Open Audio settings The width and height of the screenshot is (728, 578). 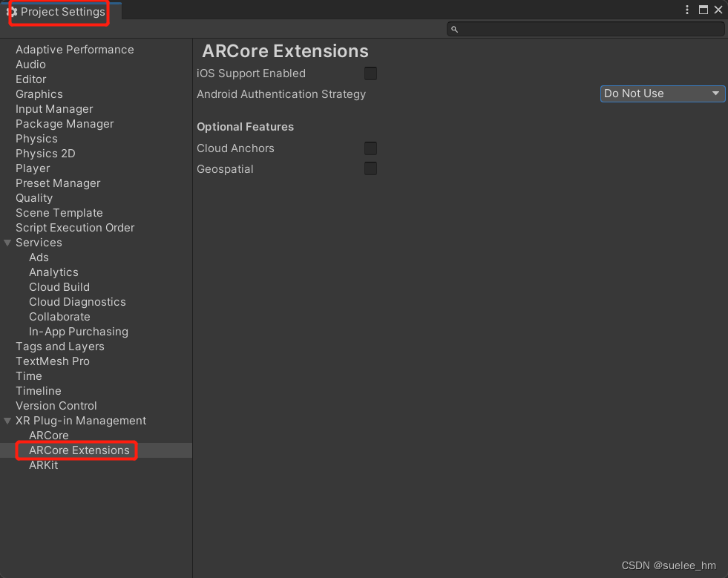click(x=30, y=65)
